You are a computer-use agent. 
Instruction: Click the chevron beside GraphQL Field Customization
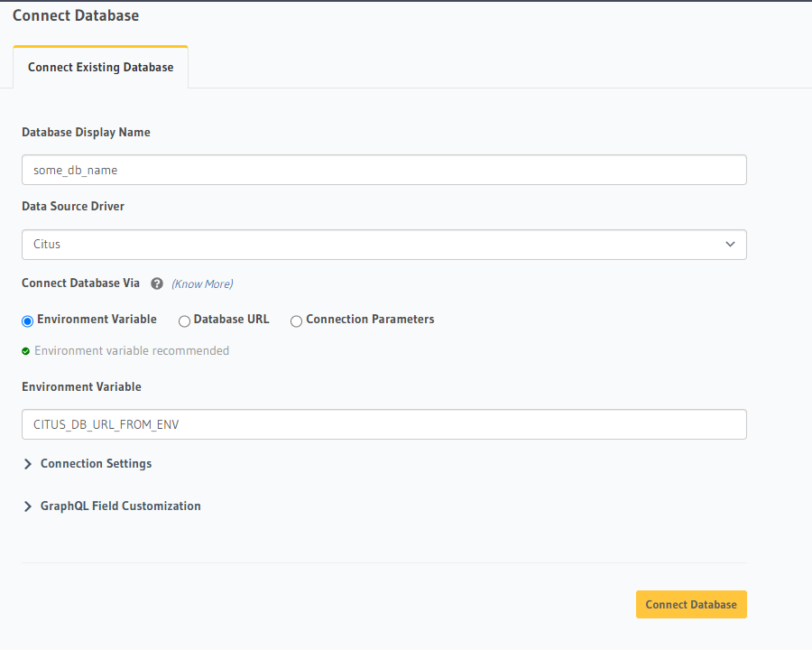28,506
